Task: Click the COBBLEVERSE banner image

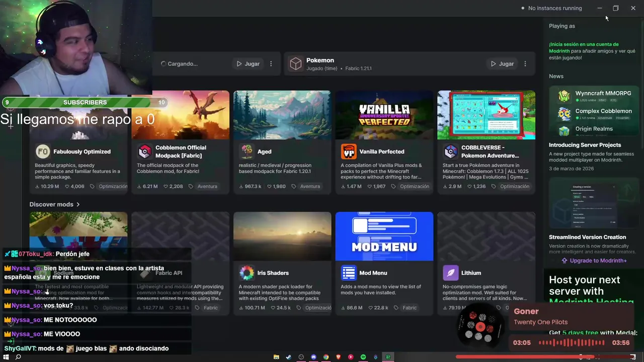Action: pos(487,115)
